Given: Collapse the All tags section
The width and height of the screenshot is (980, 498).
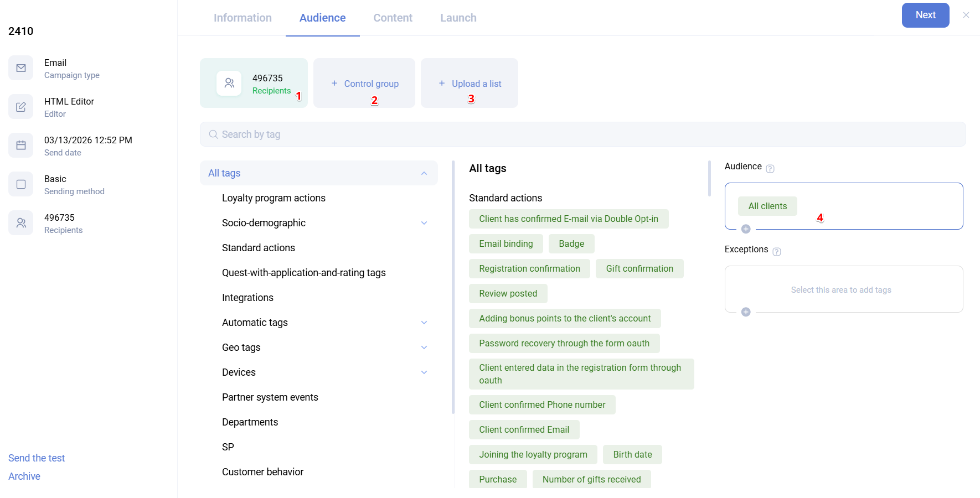Looking at the screenshot, I should coord(424,173).
